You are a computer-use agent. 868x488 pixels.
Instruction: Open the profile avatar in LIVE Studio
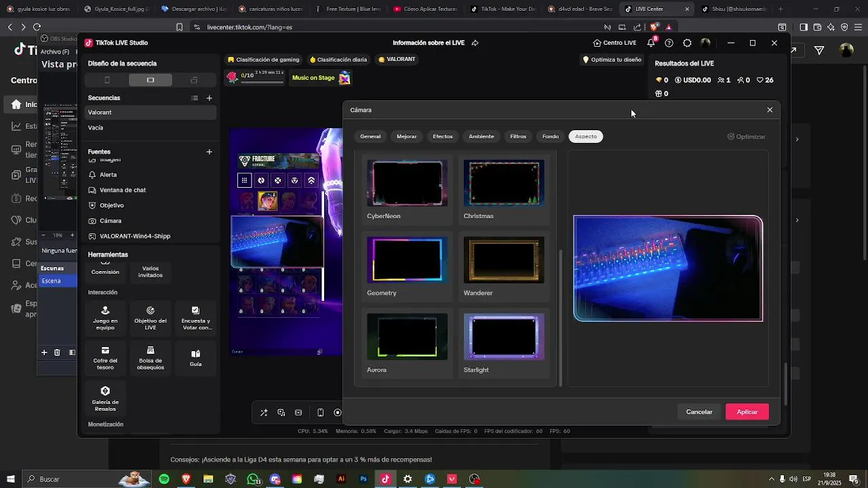tap(705, 43)
